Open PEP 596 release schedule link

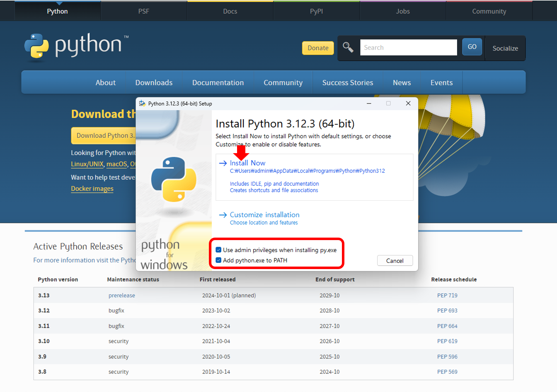tap(447, 356)
